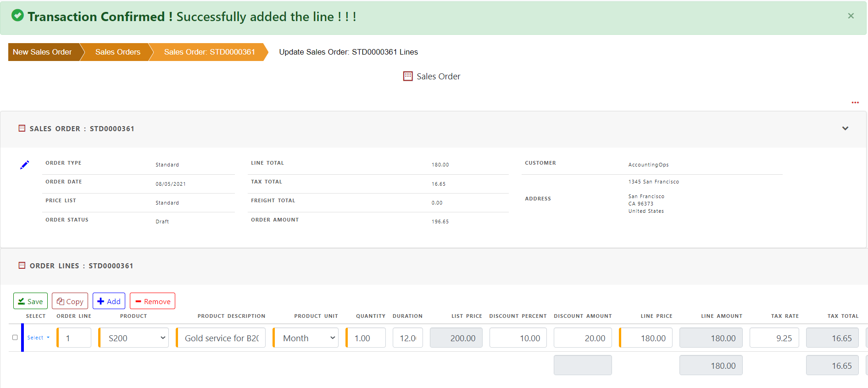Click the green success checkmark icon
The image size is (868, 388).
coord(17,16)
